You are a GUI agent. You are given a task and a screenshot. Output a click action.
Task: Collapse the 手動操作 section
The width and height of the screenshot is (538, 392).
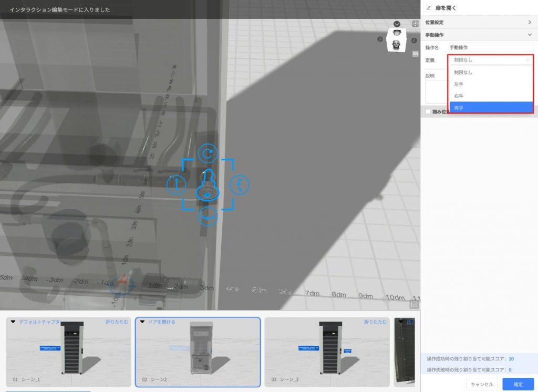coord(530,35)
